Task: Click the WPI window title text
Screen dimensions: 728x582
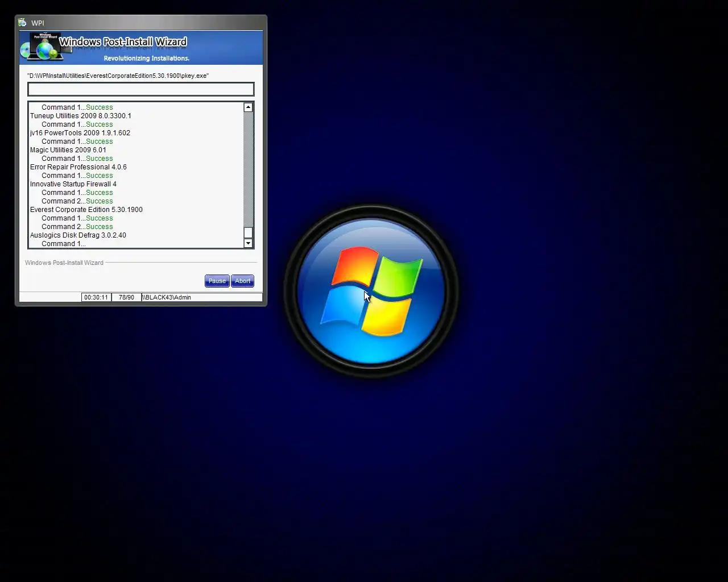Action: click(38, 23)
